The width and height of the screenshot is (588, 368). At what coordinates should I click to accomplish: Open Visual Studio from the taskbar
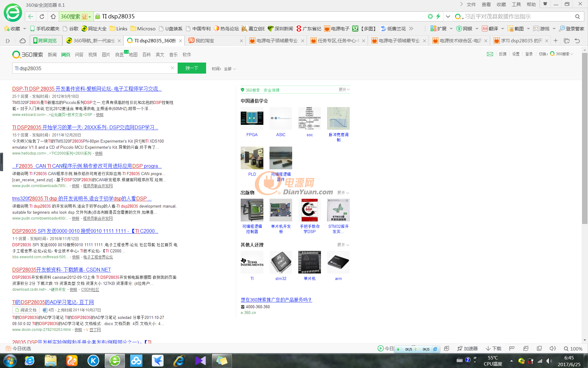[201, 361]
